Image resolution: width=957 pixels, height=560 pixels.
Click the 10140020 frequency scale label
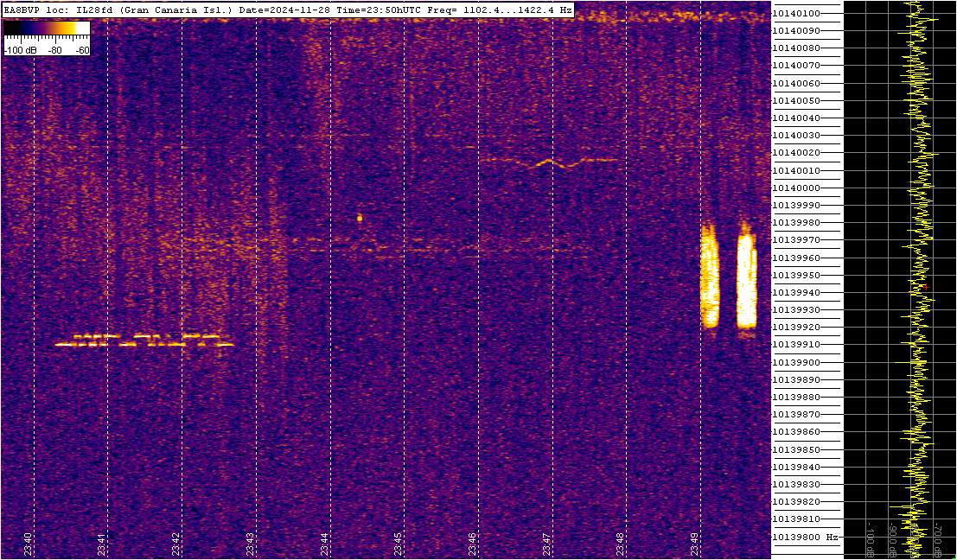pos(796,152)
